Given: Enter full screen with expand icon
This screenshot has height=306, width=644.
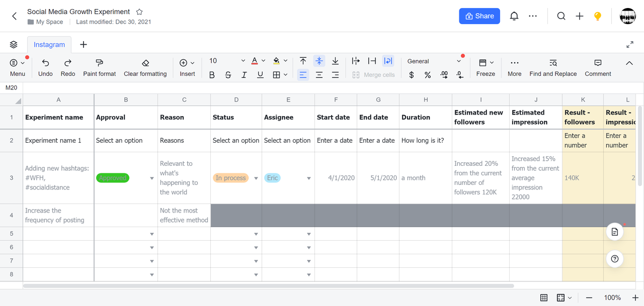Looking at the screenshot, I should 630,45.
